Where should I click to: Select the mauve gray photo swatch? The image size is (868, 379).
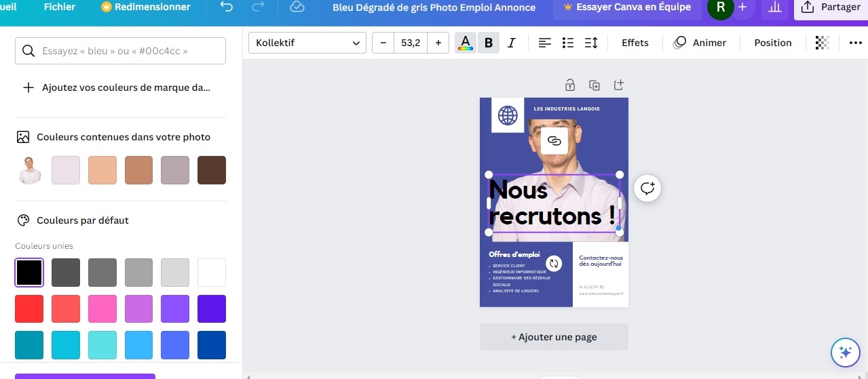(175, 170)
